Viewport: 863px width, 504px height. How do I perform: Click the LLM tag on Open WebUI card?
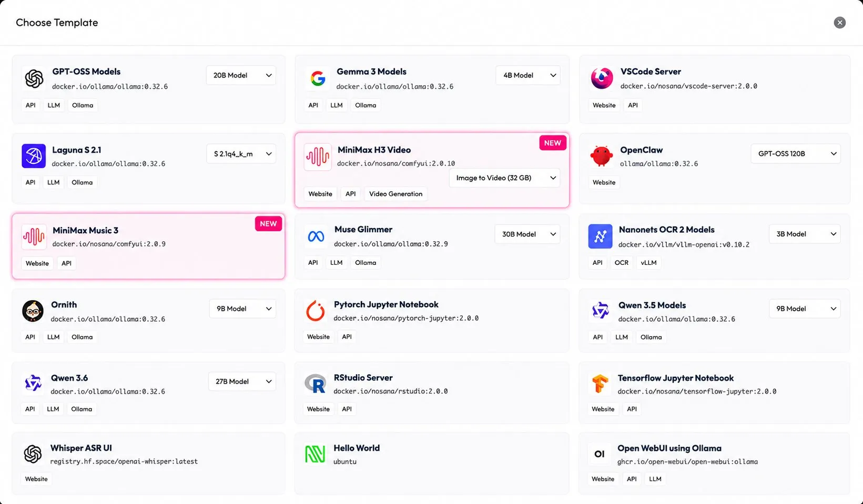655,479
